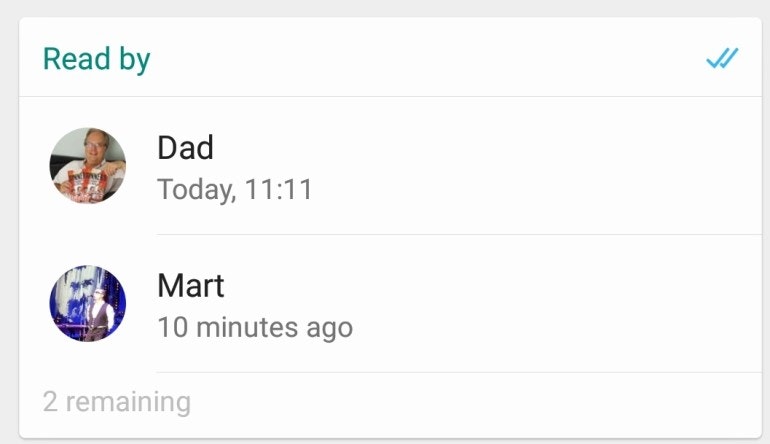Click the blue double-check read receipt icon
This screenshot has width=770, height=444.
(721, 59)
